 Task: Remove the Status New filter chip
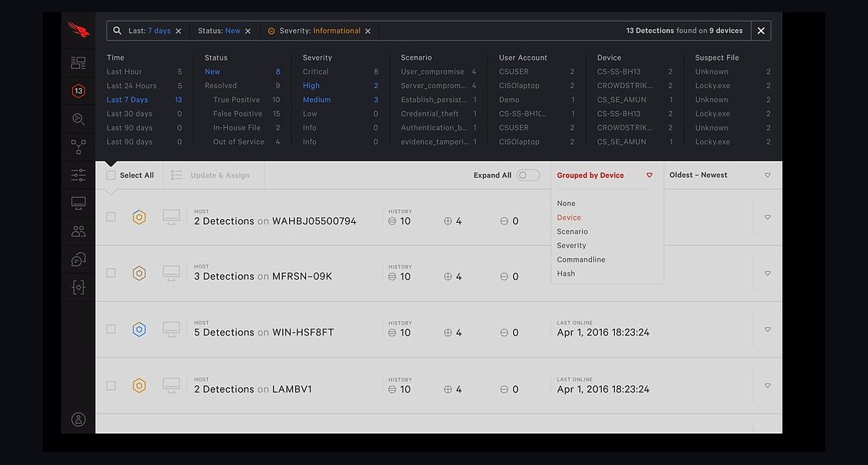point(248,31)
